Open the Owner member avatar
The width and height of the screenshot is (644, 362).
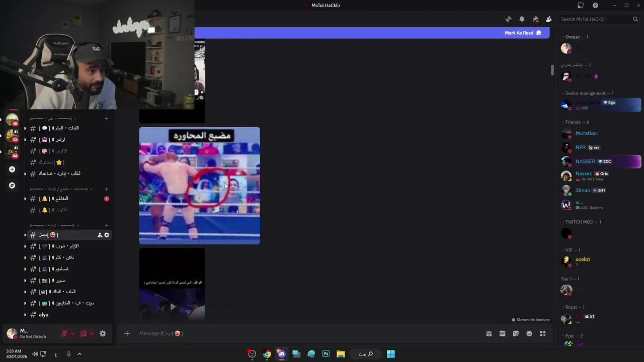point(566,48)
